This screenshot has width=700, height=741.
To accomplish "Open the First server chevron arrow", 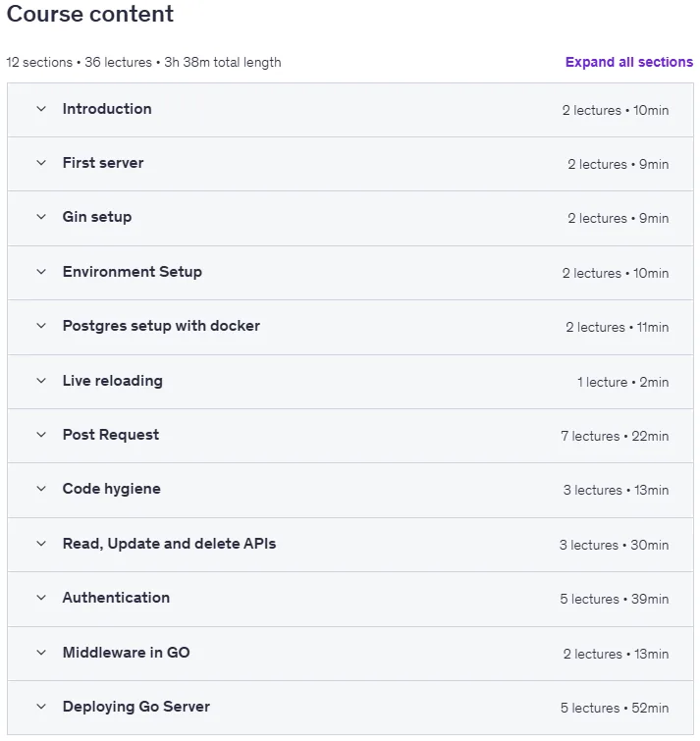I will (41, 163).
